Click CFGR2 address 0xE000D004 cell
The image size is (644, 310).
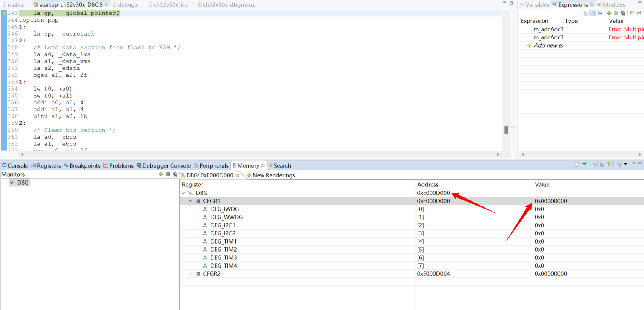pos(433,274)
